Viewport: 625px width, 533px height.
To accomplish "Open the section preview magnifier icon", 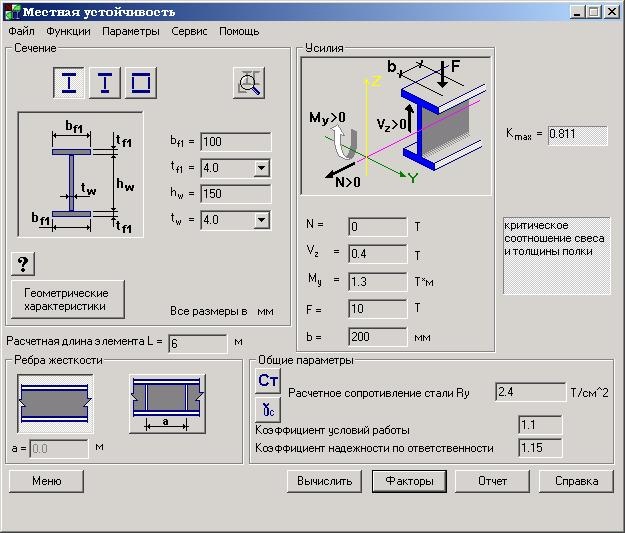I will click(249, 84).
